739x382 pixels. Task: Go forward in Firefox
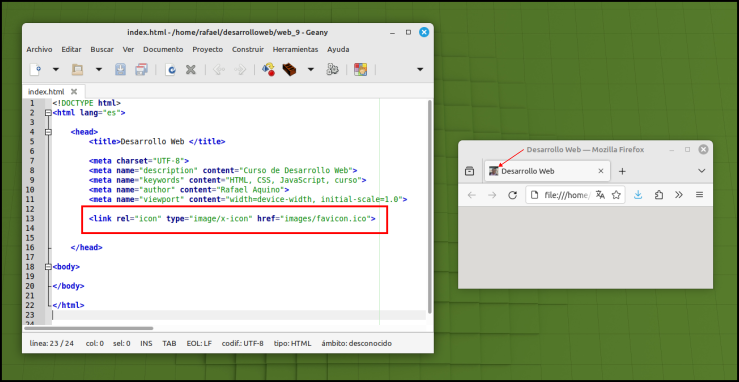(492, 195)
